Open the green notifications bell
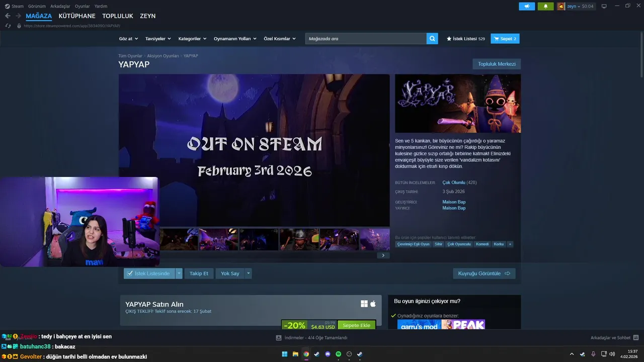This screenshot has height=362, width=644. 545,6
